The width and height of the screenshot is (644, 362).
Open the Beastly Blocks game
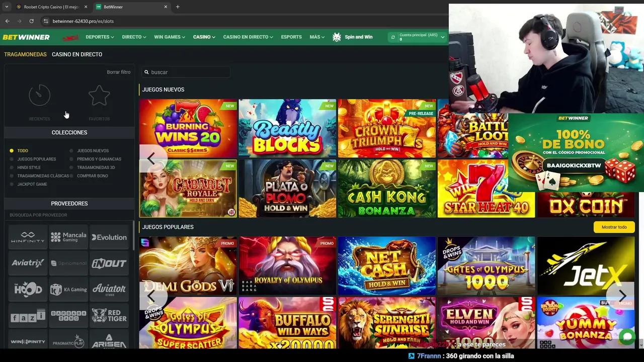[287, 129]
